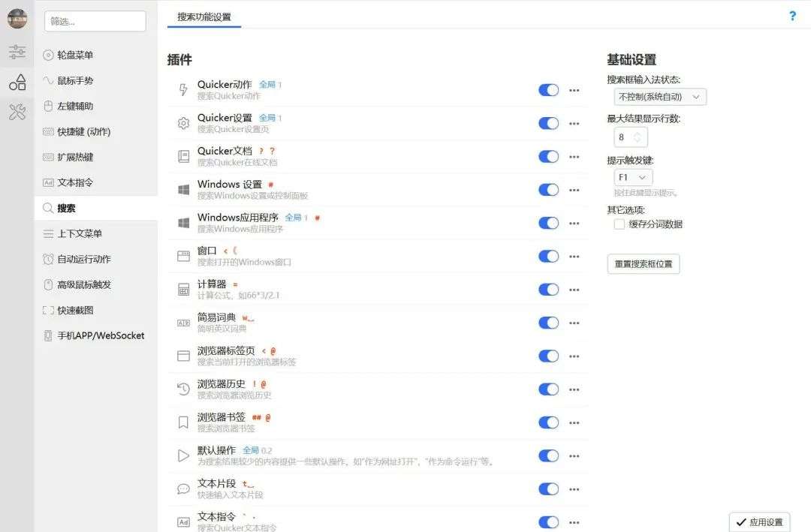This screenshot has width=811, height=532.
Task: Open the wrench tools icon in left rail
Action: tap(17, 111)
